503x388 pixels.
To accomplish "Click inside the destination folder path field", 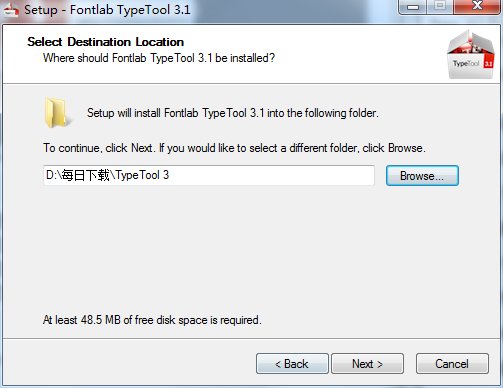I will pos(209,175).
